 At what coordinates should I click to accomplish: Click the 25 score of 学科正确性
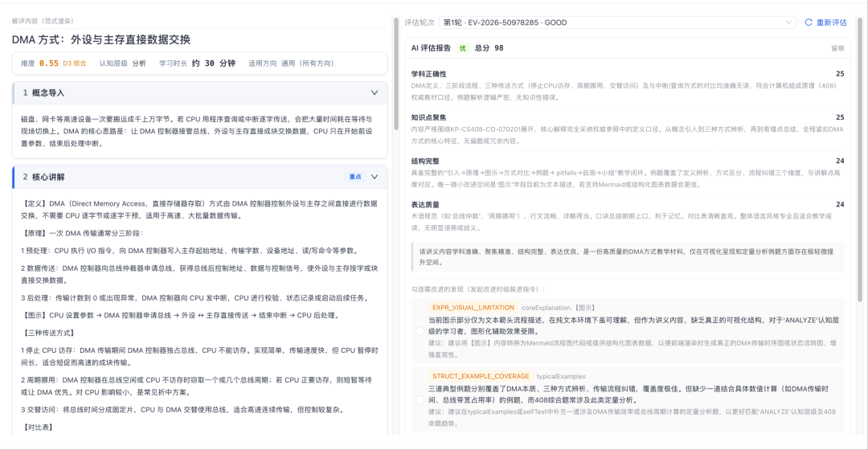point(840,74)
